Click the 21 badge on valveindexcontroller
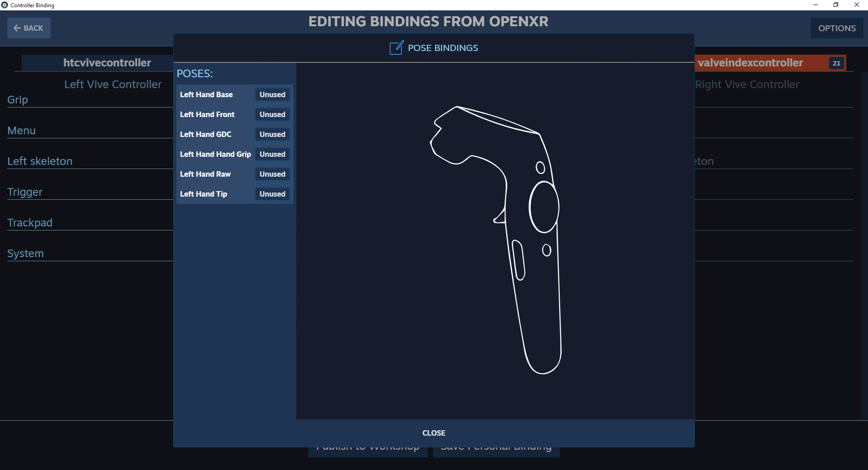The width and height of the screenshot is (868, 470). tap(836, 63)
